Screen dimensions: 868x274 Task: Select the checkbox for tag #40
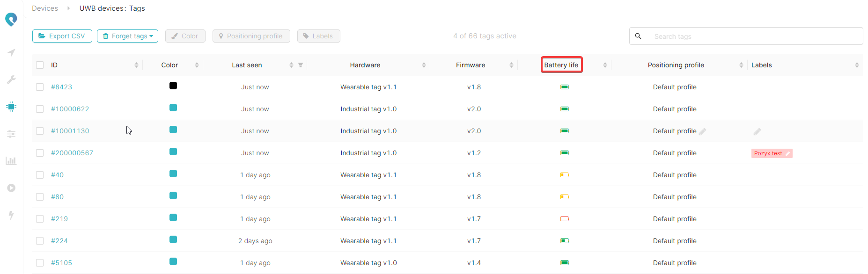click(x=40, y=175)
